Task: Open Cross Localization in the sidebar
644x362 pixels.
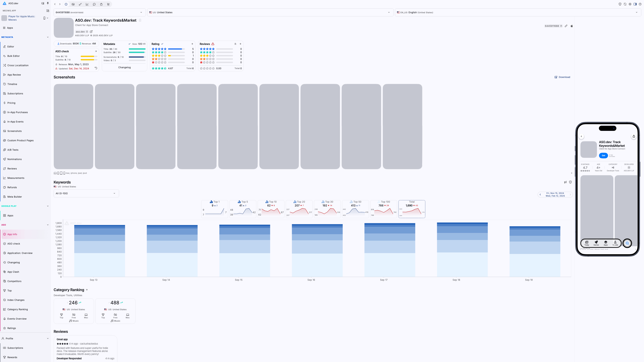Action: point(25,66)
